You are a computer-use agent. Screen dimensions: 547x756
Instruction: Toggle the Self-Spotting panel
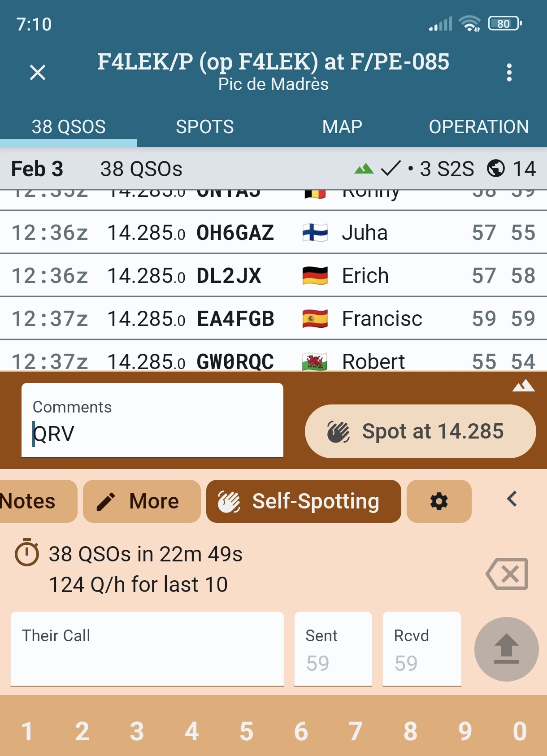pos(304,501)
